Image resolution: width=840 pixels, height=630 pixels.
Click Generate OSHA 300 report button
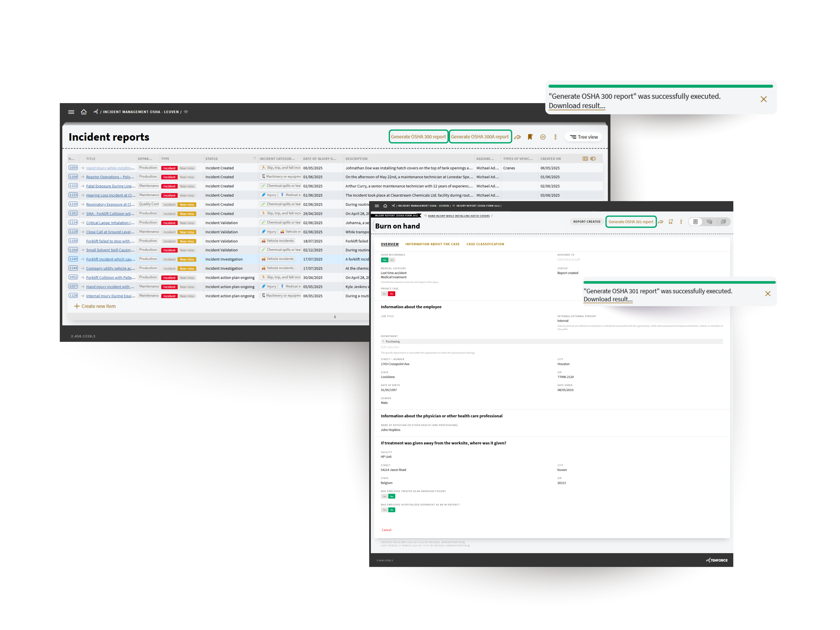pos(419,137)
